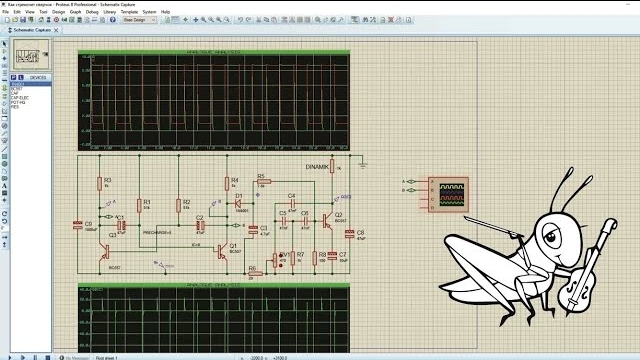Click the upper analogue graph title bar
Screen dimensions: 640x360
coord(214,52)
